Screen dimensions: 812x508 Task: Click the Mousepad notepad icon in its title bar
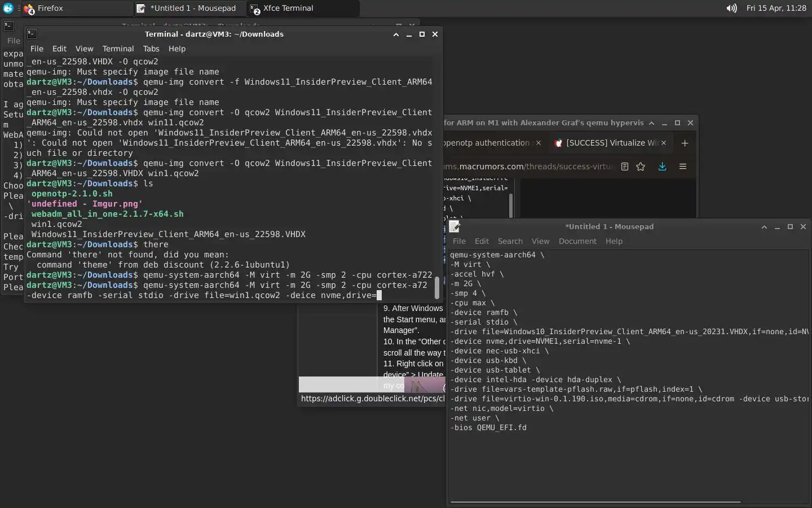(454, 226)
